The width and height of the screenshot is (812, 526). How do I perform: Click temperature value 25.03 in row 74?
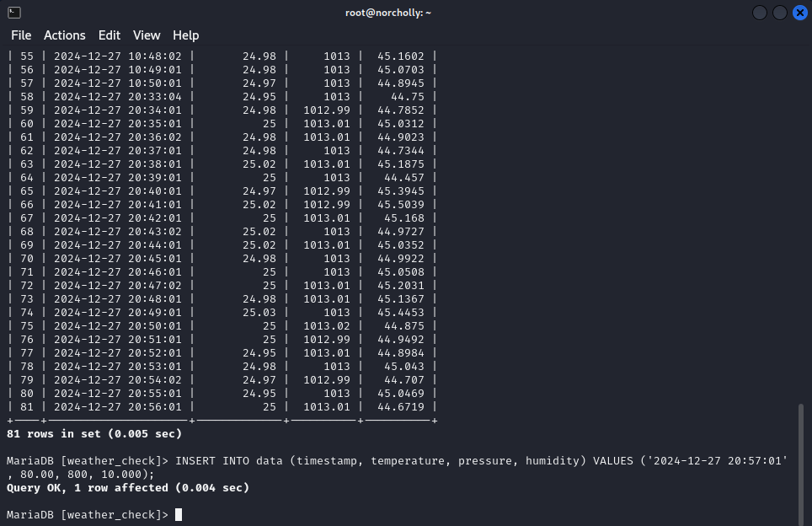coord(259,313)
